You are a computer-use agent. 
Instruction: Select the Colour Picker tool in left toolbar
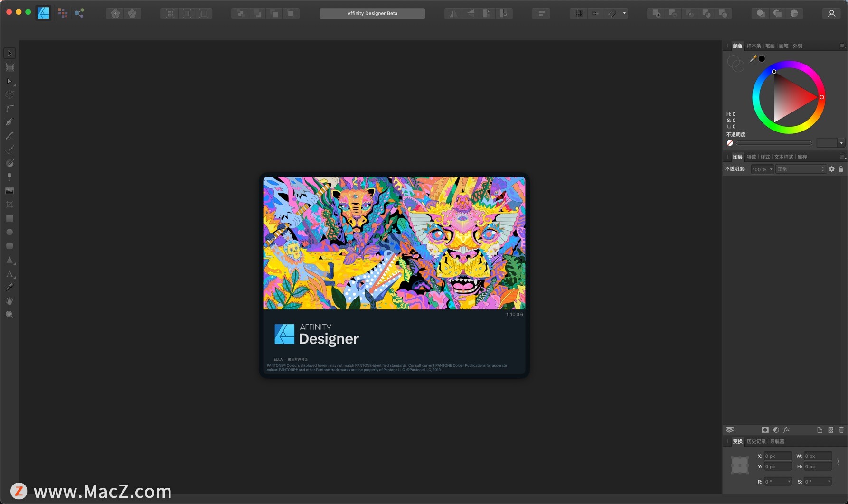(x=9, y=287)
